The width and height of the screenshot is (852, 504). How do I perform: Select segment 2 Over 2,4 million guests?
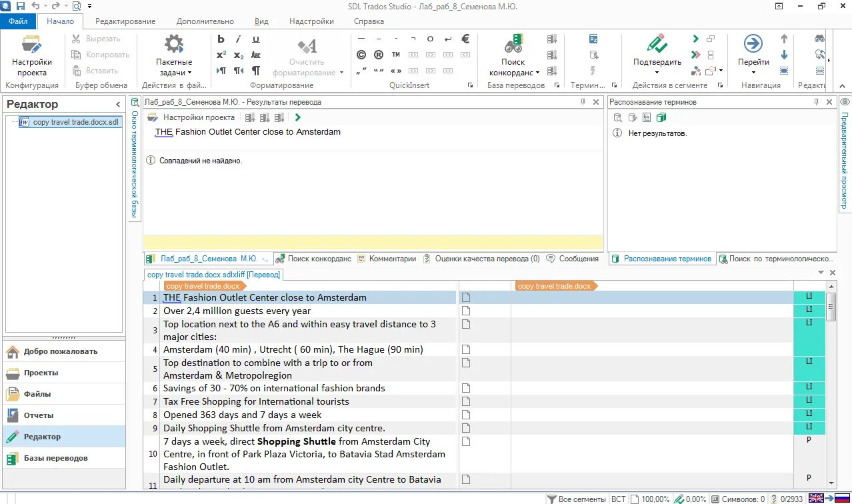coord(309,311)
